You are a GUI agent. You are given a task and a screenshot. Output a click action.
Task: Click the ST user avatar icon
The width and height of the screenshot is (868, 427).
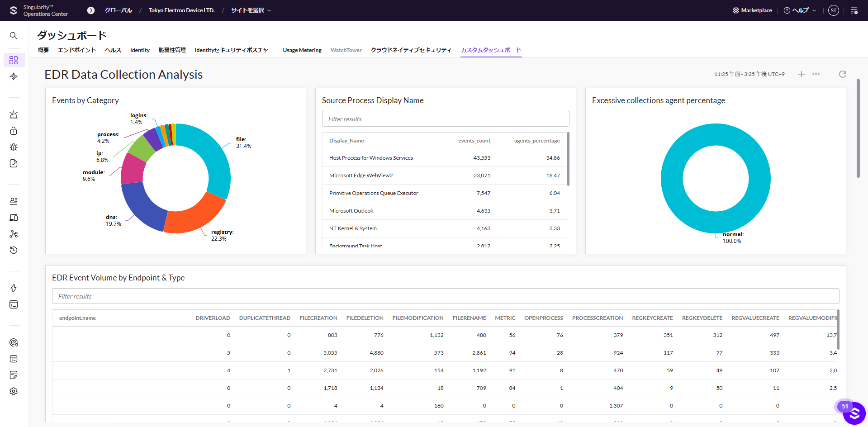coord(833,10)
